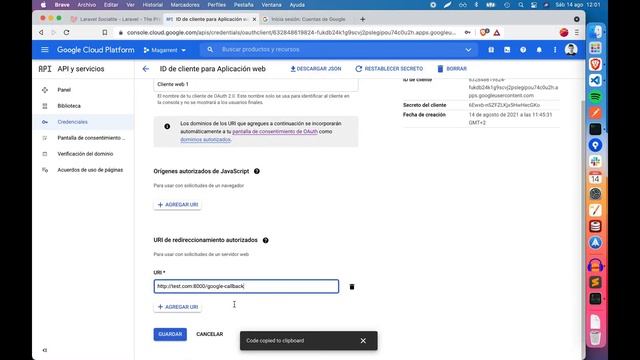Viewport: 640px width, 360px height.
Task: Click RESTABLECER SECRETO button
Action: click(389, 69)
